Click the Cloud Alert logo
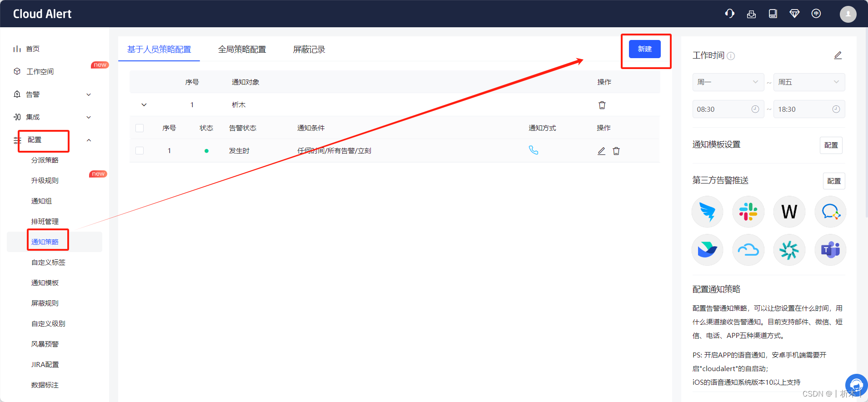The height and width of the screenshot is (402, 868). pos(42,14)
